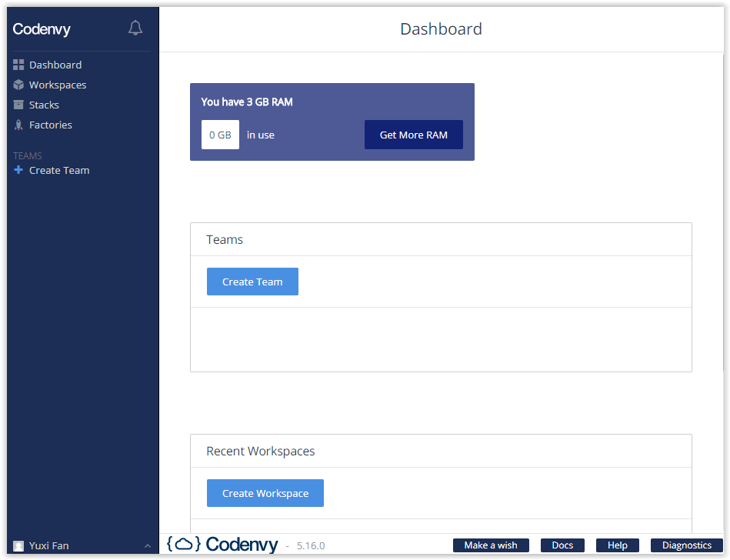Screen dimensions: 730x560
Task: Click the Get More RAM button
Action: pos(413,135)
